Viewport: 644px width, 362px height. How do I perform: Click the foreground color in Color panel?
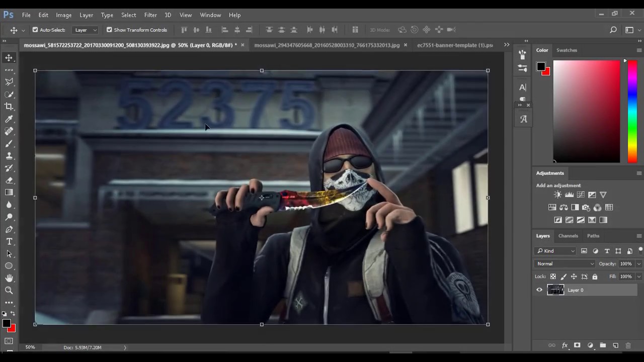(x=541, y=66)
